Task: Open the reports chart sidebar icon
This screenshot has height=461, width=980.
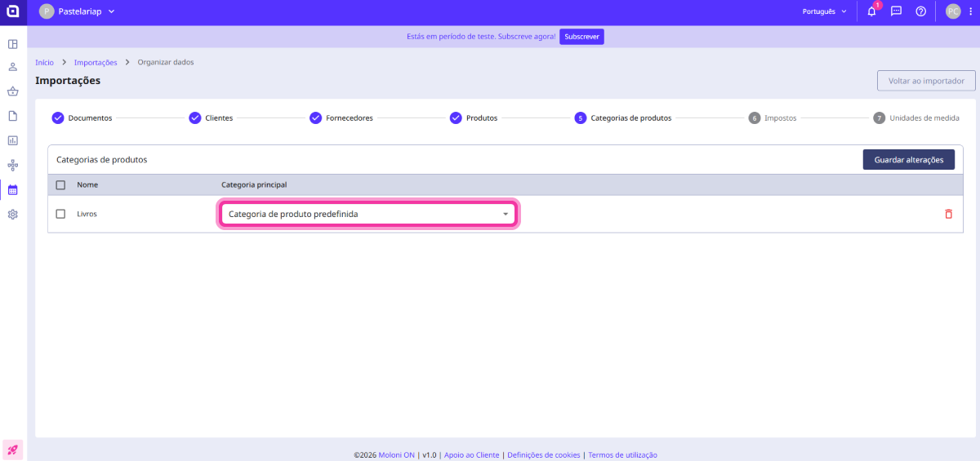Action: (13, 140)
